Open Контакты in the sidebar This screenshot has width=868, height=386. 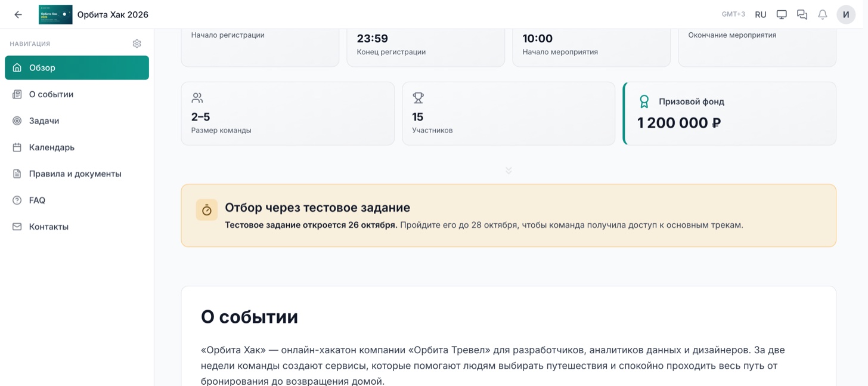click(77, 227)
